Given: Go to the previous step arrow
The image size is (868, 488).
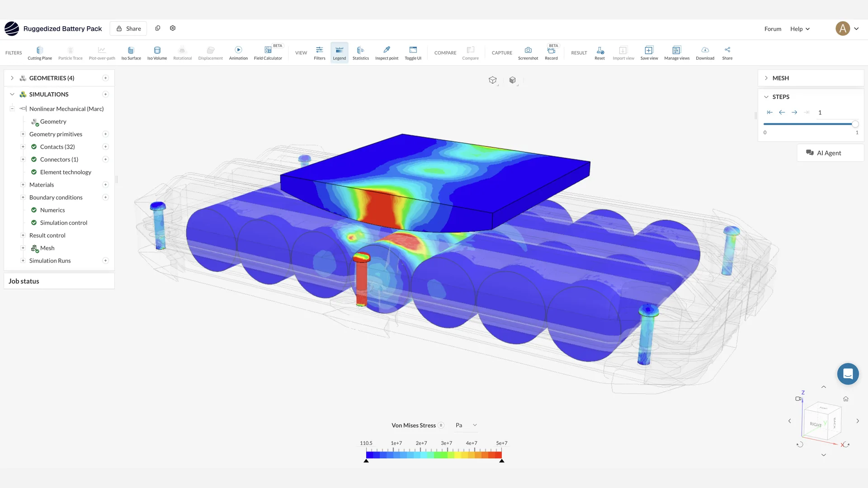Looking at the screenshot, I should tap(782, 113).
